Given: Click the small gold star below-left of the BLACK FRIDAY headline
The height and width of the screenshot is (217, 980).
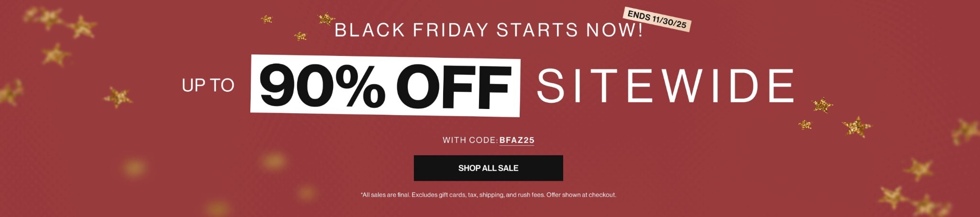Looking at the screenshot, I should 300,36.
